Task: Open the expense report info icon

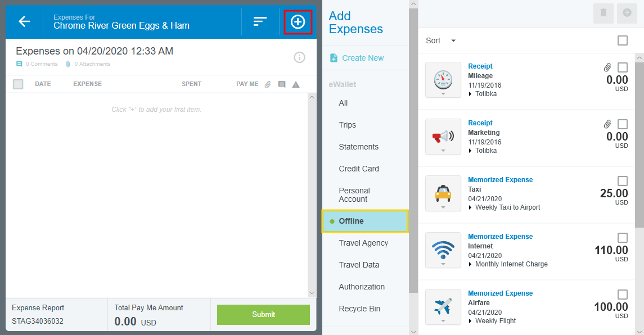Action: coord(300,57)
